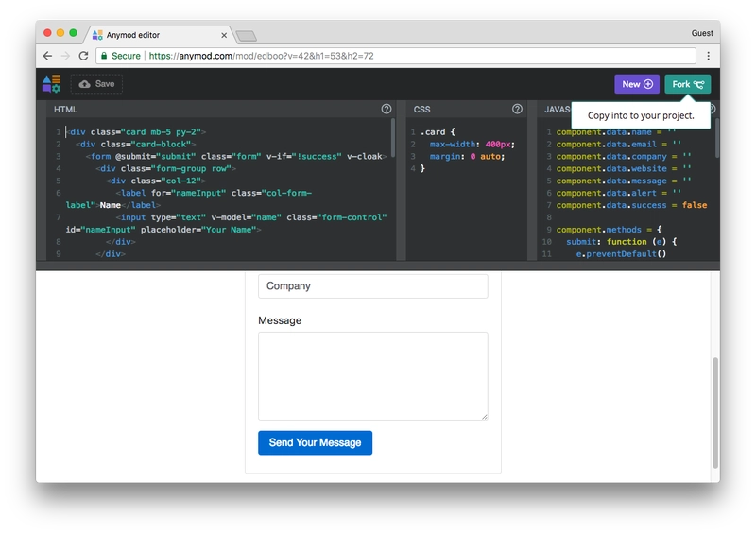Click JS line component.data.website
This screenshot has height=534, width=756.
pyautogui.click(x=624, y=168)
